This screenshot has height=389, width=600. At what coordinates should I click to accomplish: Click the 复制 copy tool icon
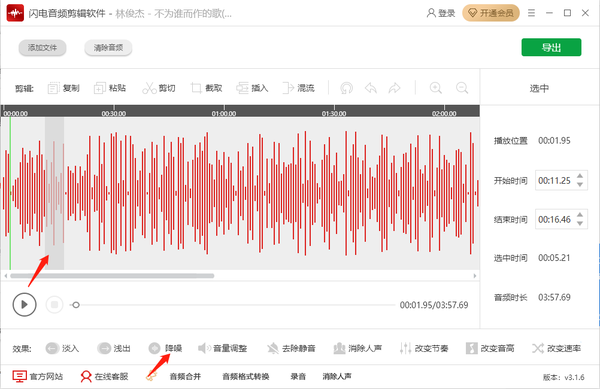(53, 88)
